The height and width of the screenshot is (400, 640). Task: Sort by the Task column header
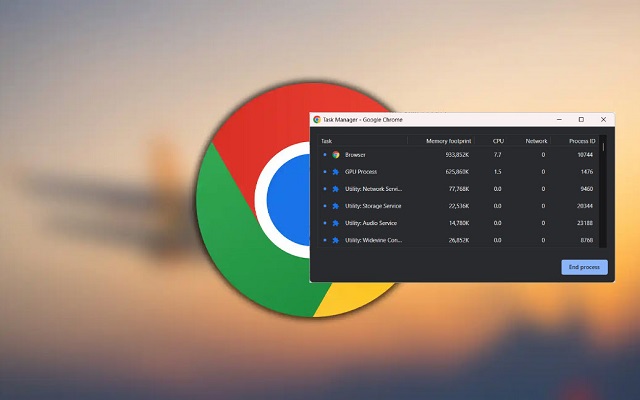coord(327,141)
